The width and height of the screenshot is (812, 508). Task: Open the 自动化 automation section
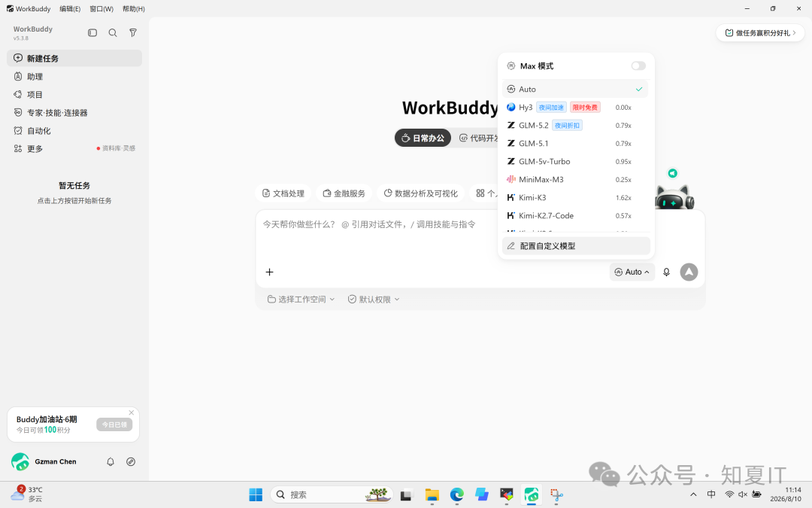[74, 131]
